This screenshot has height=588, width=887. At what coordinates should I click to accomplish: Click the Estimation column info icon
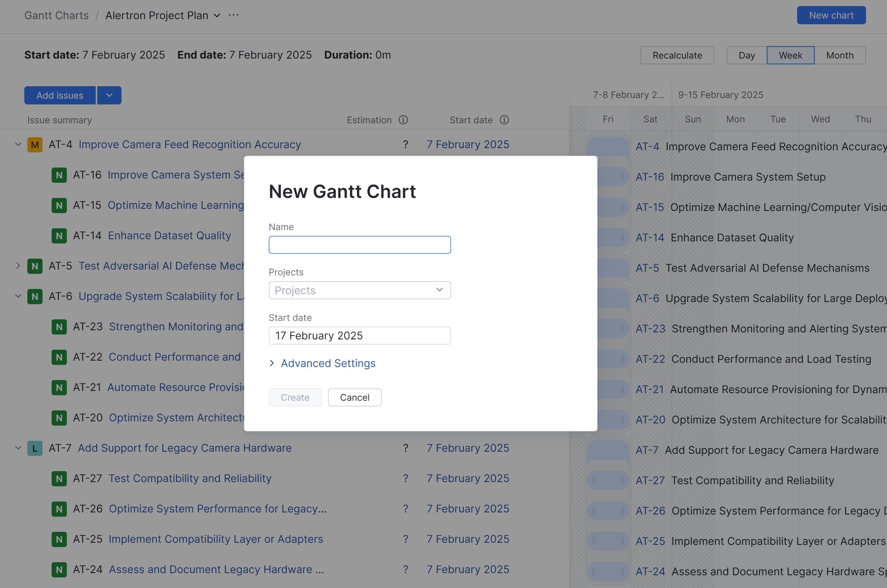tap(403, 120)
